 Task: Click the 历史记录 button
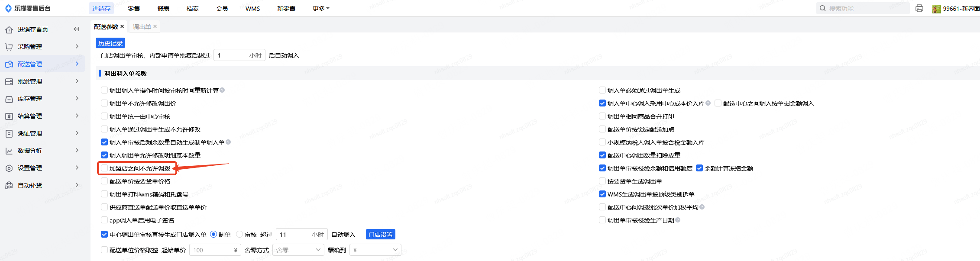110,43
